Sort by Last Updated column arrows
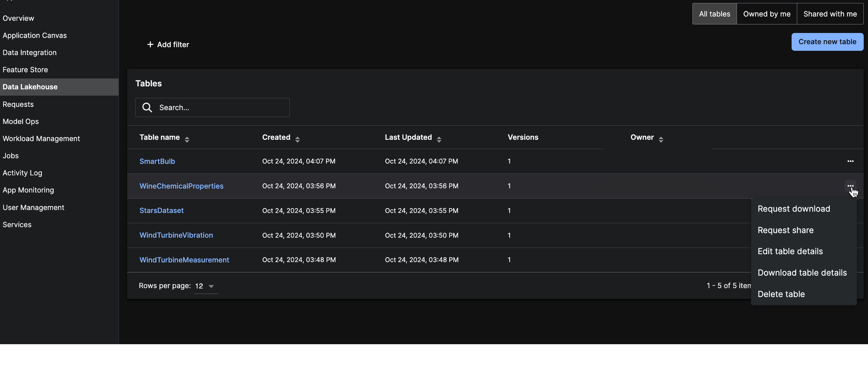 (x=439, y=139)
